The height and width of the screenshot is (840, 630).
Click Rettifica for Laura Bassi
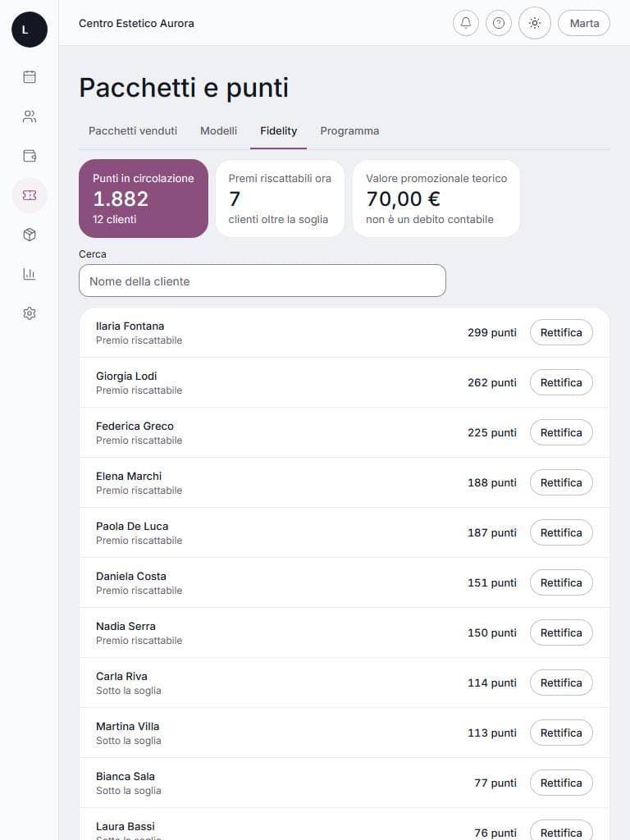tap(561, 832)
